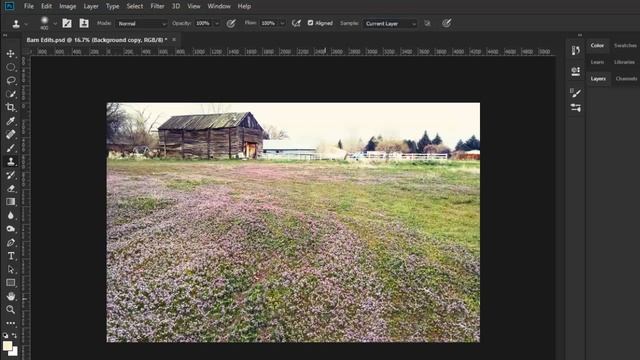
Task: Open the Filter menu
Action: coord(157,6)
